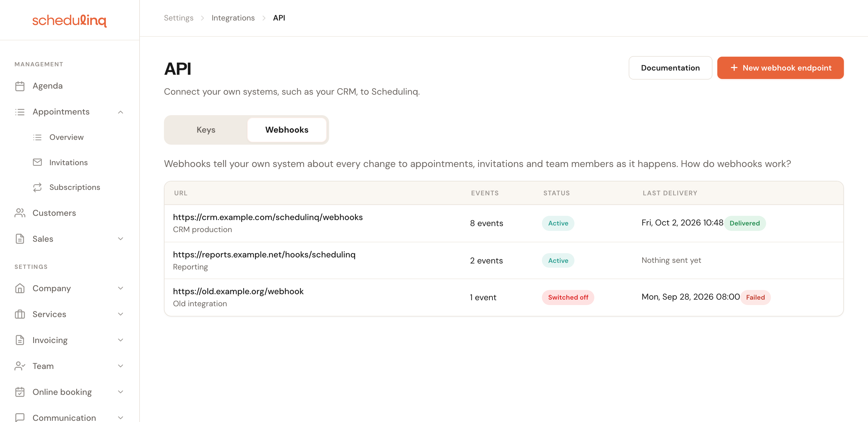Expand the Services settings chevron

click(x=121, y=314)
